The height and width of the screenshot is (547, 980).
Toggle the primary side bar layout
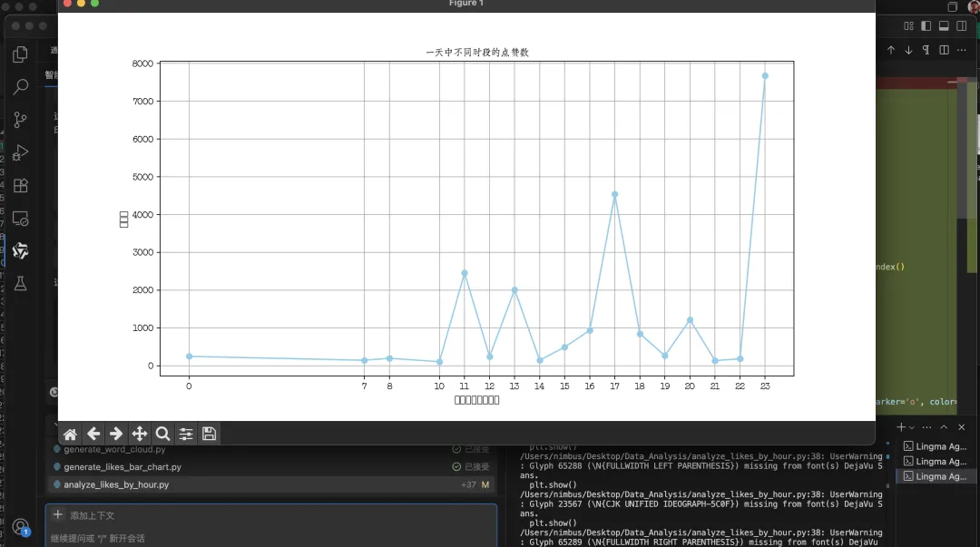[926, 26]
